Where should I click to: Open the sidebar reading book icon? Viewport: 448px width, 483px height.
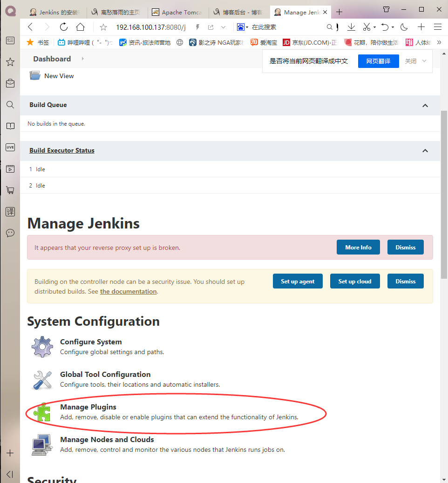tap(10, 126)
